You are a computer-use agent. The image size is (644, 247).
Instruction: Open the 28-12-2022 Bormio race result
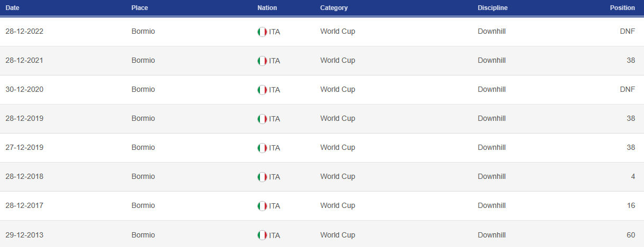322,32
